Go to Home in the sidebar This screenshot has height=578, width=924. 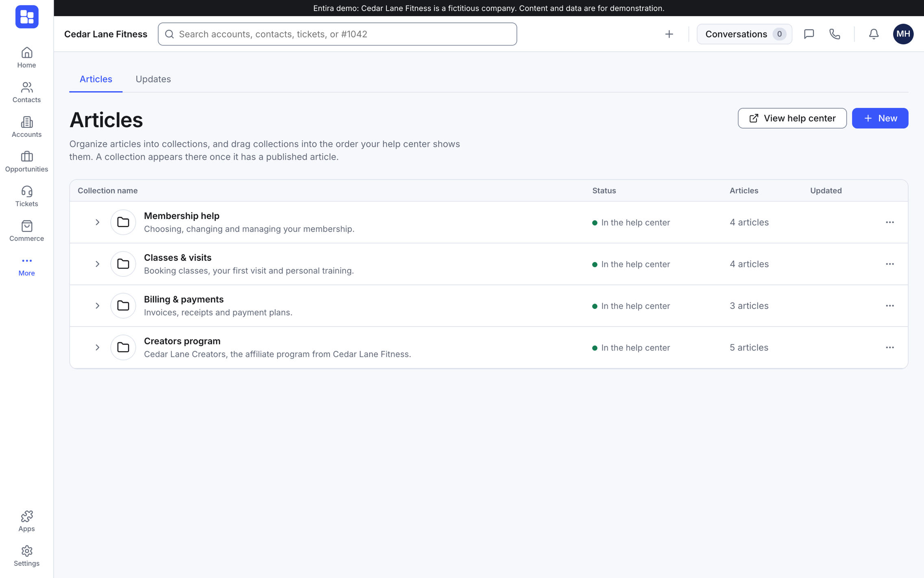pyautogui.click(x=26, y=58)
